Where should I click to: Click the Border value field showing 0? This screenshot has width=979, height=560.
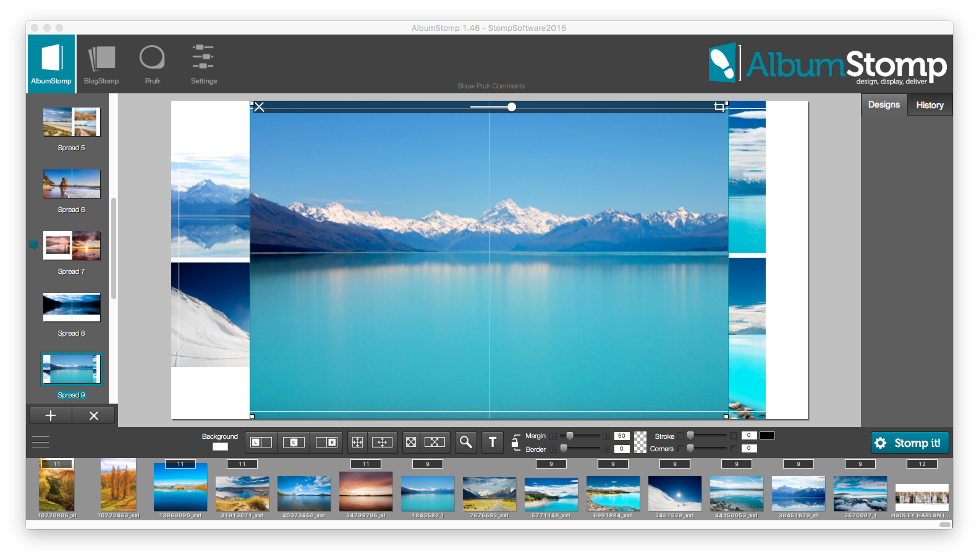(622, 449)
